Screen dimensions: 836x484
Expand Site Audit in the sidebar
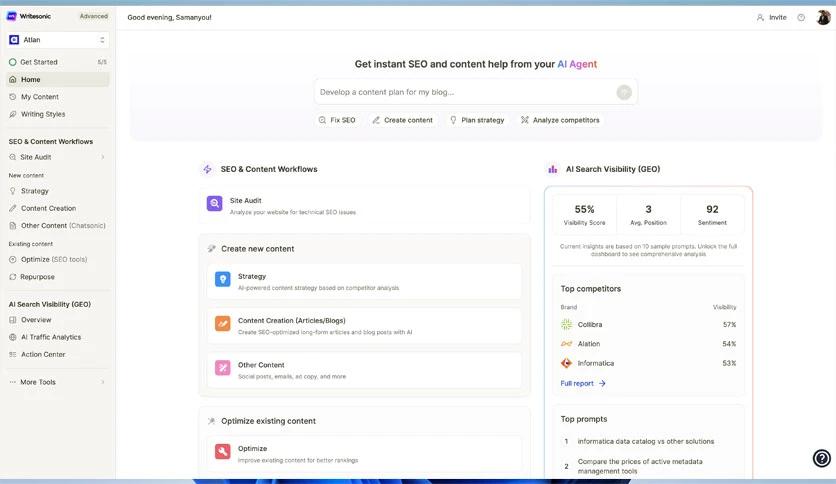pos(102,157)
